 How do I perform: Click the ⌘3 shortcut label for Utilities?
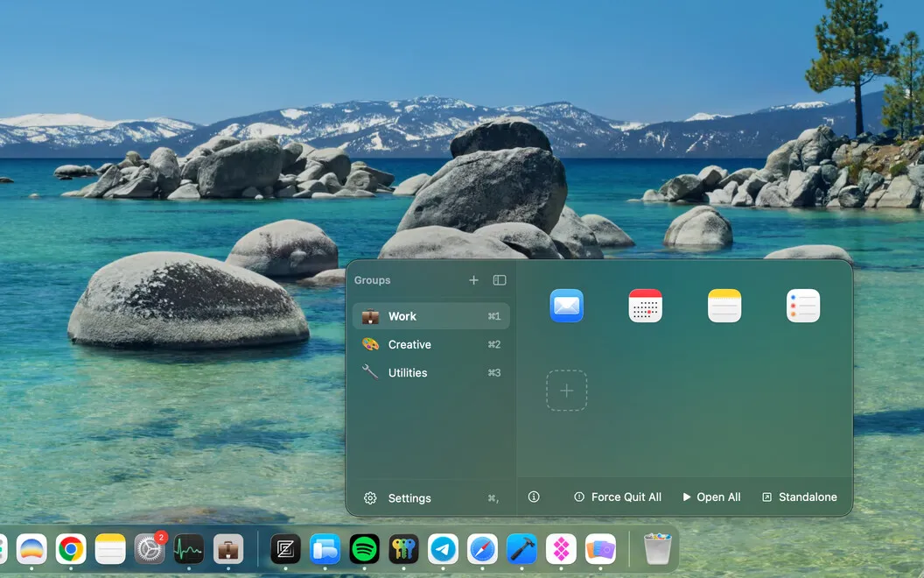(493, 373)
